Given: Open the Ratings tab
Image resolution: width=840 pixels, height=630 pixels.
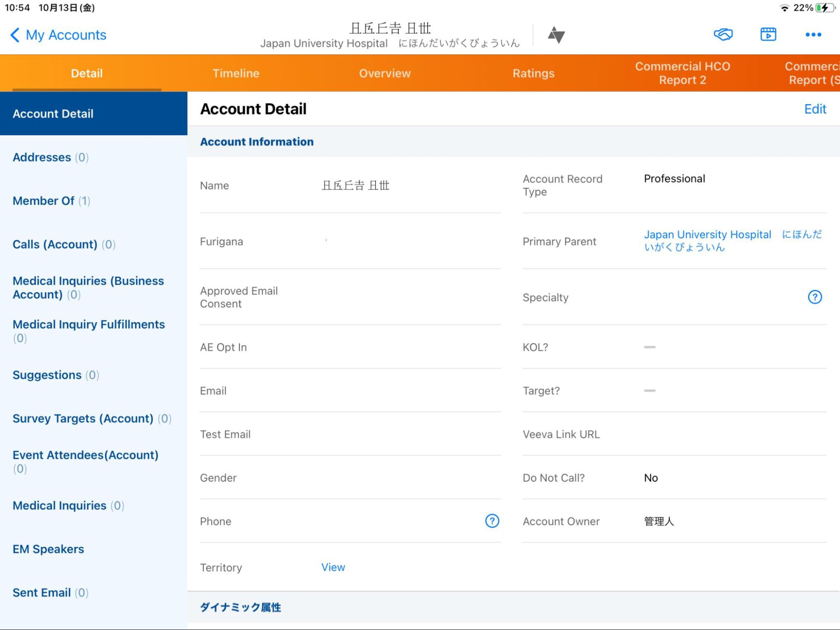Looking at the screenshot, I should (533, 73).
